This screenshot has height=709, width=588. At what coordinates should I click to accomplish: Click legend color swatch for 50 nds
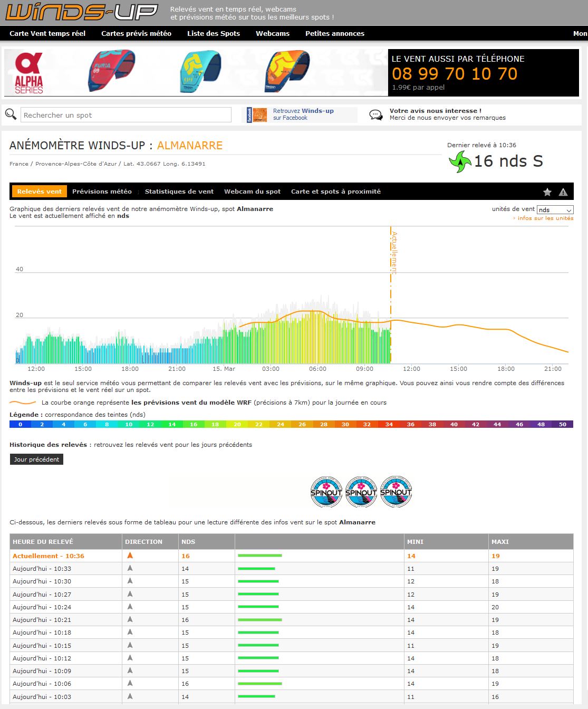563,424
